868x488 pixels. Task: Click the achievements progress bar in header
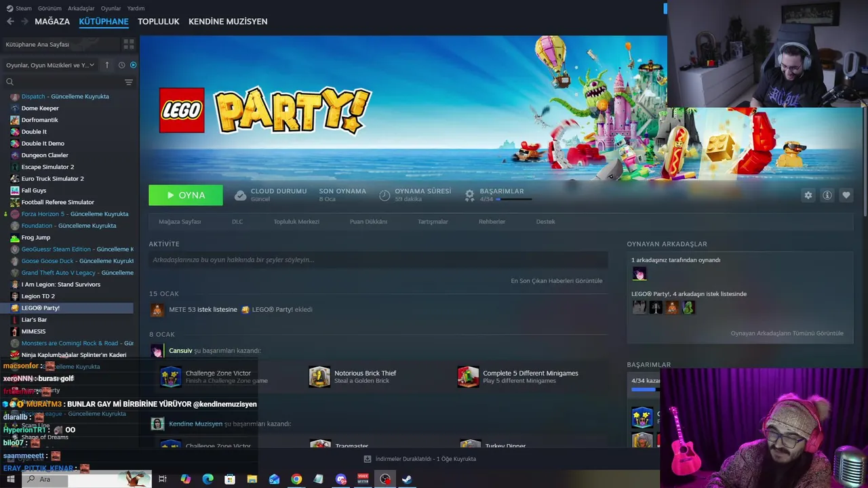tap(513, 199)
